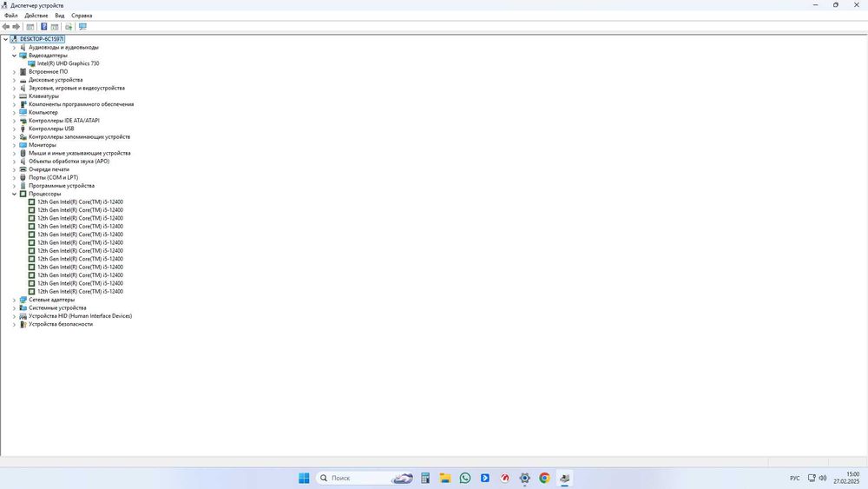Expand the Компьютер category
Viewport: 868px width, 489px height.
click(x=15, y=112)
